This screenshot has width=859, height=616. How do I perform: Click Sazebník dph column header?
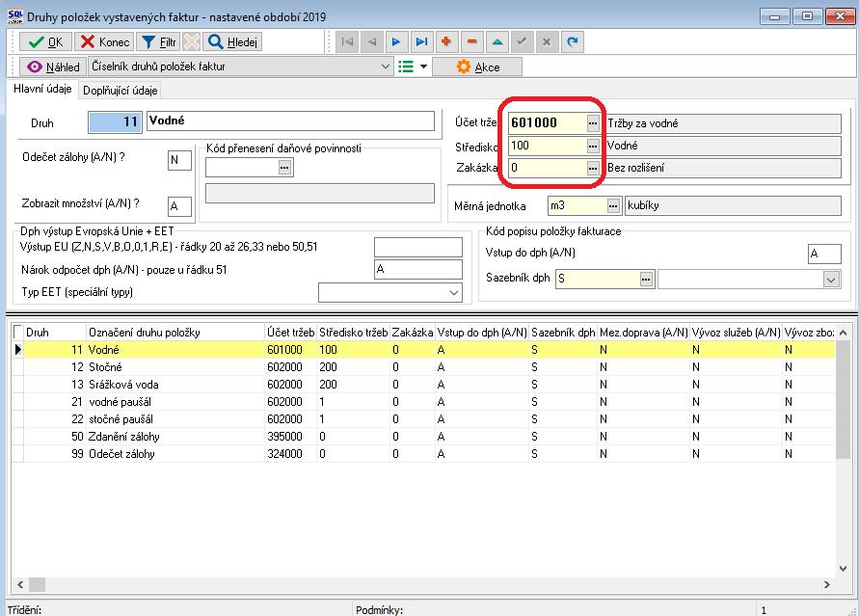563,333
